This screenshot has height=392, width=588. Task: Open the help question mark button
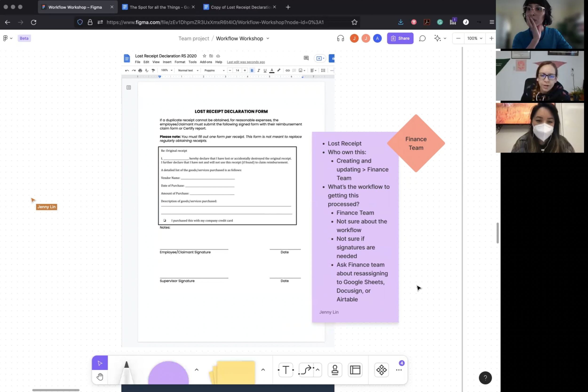(485, 378)
